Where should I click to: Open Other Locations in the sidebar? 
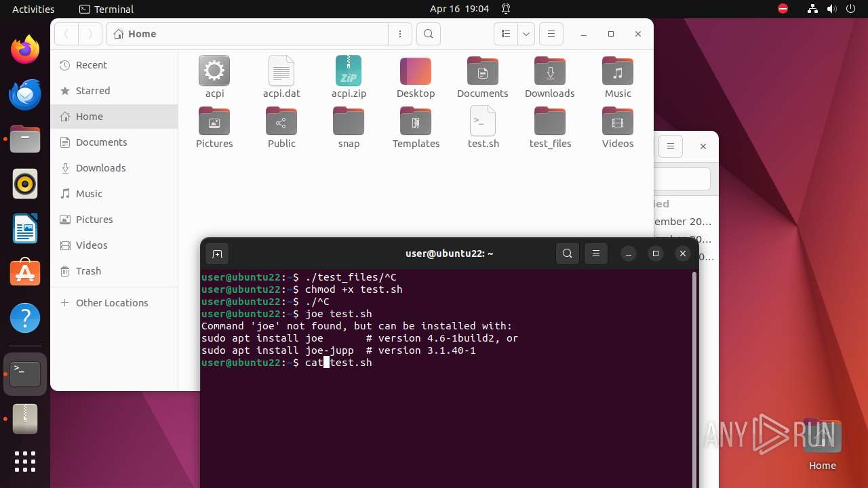(114, 303)
